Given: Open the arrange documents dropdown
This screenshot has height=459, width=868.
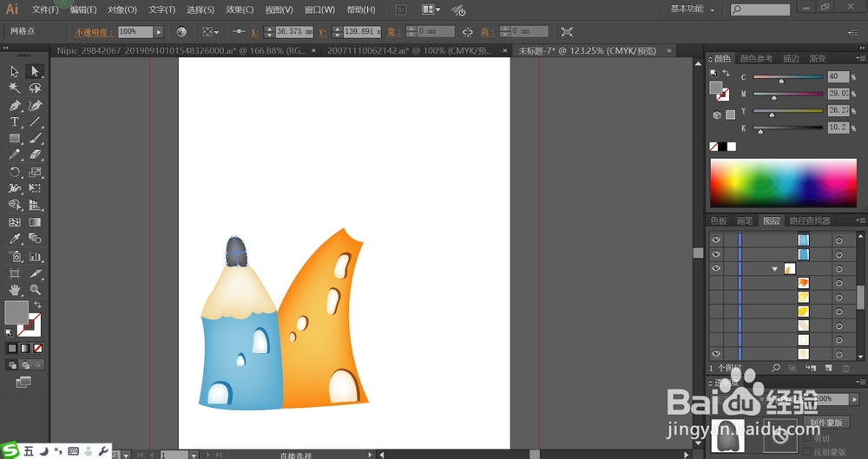Looking at the screenshot, I should pyautogui.click(x=431, y=10).
